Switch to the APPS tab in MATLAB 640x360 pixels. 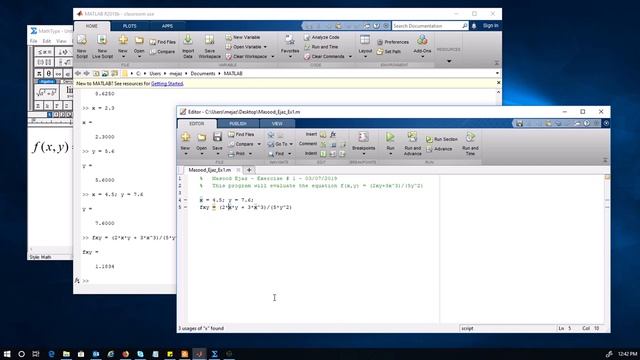pyautogui.click(x=167, y=26)
